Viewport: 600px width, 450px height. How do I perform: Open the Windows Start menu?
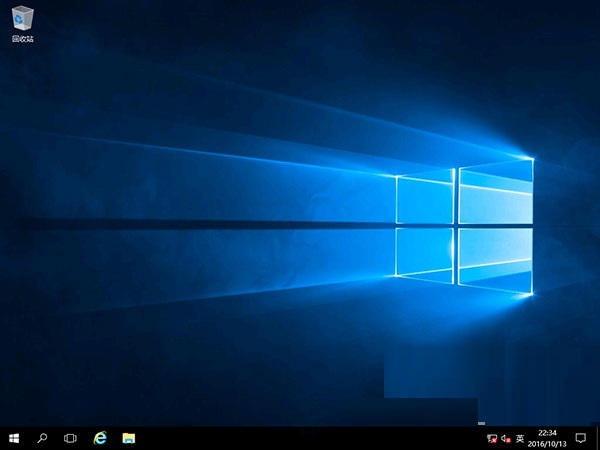(14, 438)
